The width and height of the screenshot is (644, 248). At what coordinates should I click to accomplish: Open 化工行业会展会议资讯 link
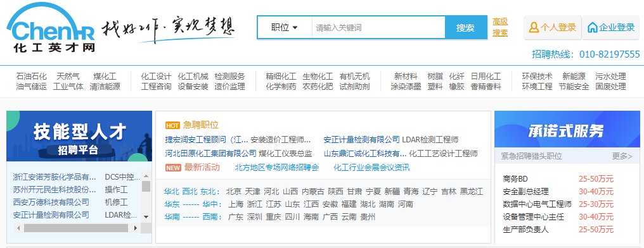tap(371, 167)
